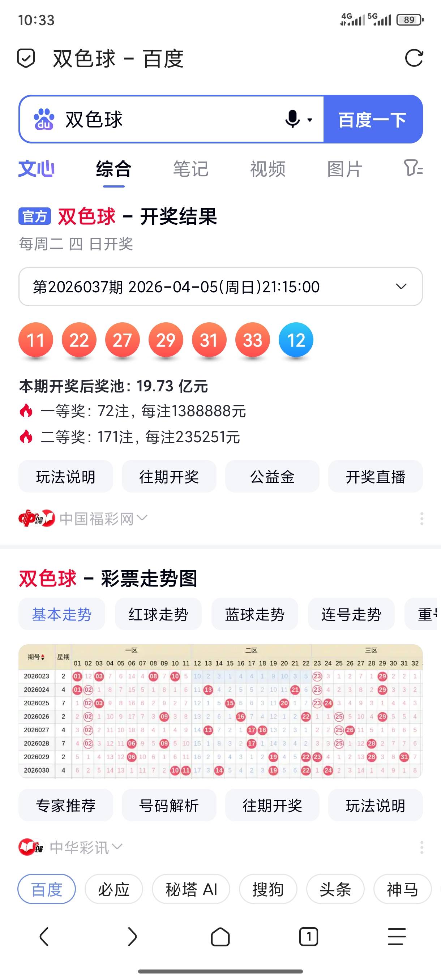The image size is (441, 980).
Task: Tap the red ball number 11
Action: click(36, 340)
